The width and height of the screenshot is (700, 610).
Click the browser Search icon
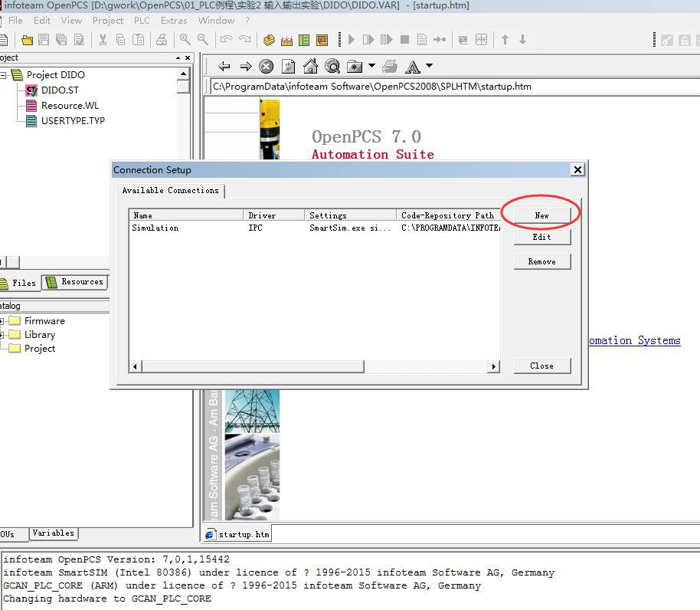(332, 66)
